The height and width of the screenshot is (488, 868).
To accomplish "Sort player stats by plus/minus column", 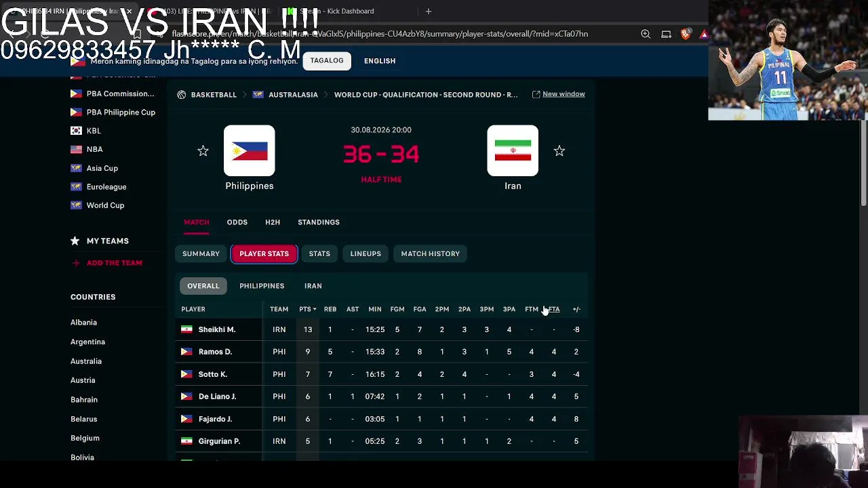I will pyautogui.click(x=576, y=309).
